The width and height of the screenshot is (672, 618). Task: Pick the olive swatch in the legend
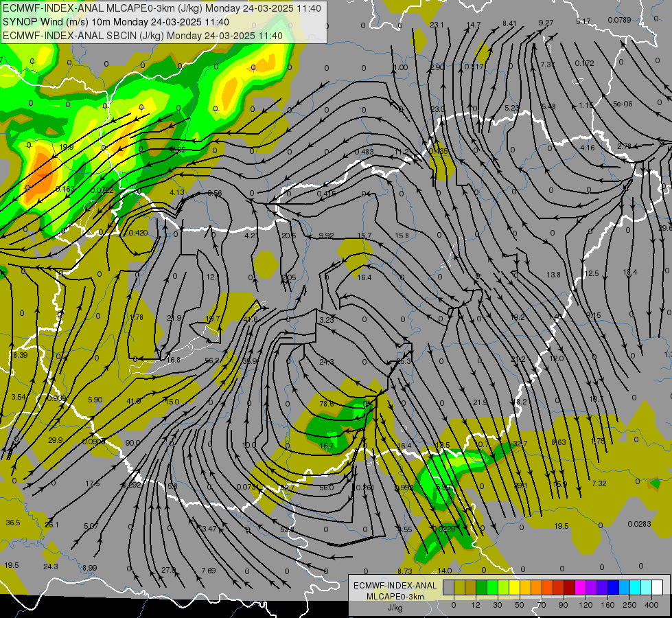pyautogui.click(x=459, y=588)
